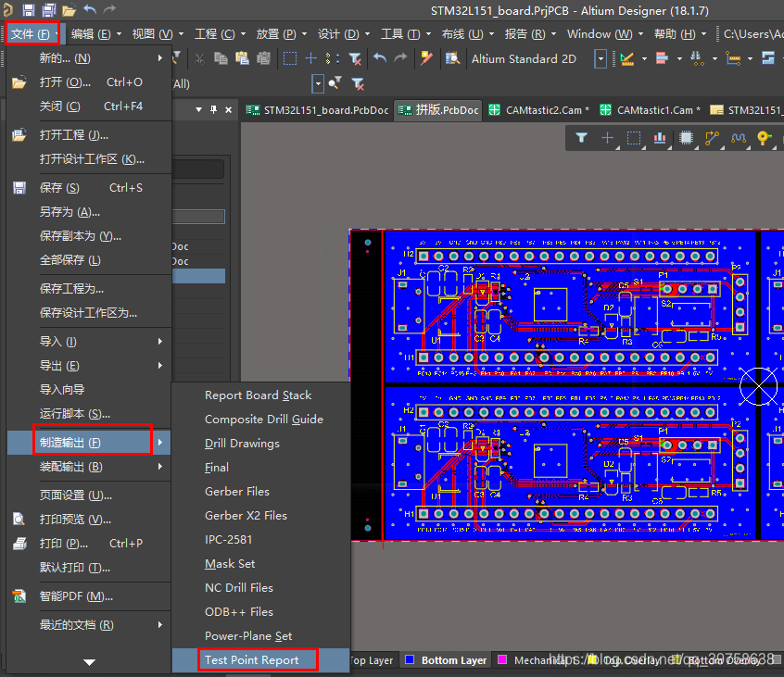The width and height of the screenshot is (784, 677).
Task: Click the magenta Mechanical layer color swatch
Action: [x=502, y=660]
